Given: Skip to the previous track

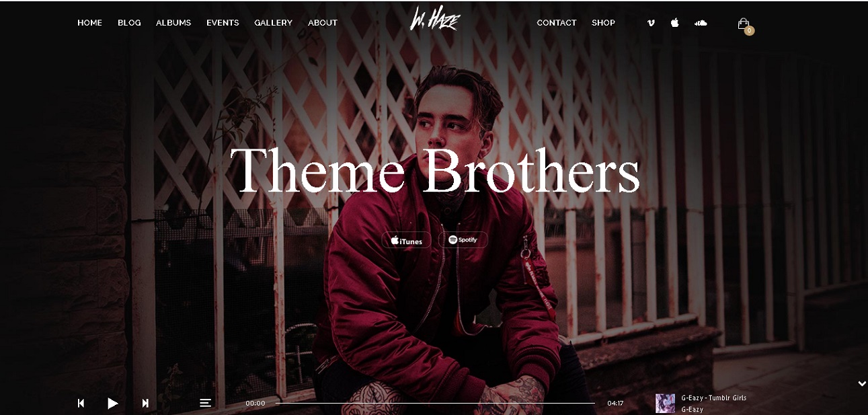Looking at the screenshot, I should click(x=81, y=403).
